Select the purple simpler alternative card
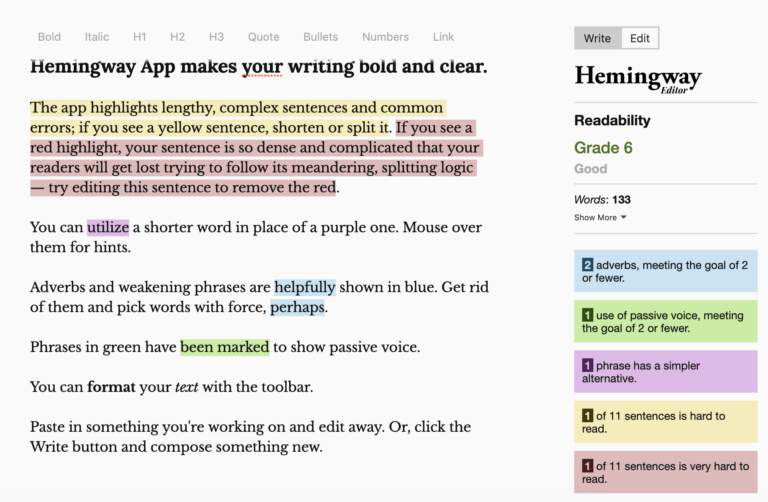The height and width of the screenshot is (502, 768). pyautogui.click(x=666, y=372)
